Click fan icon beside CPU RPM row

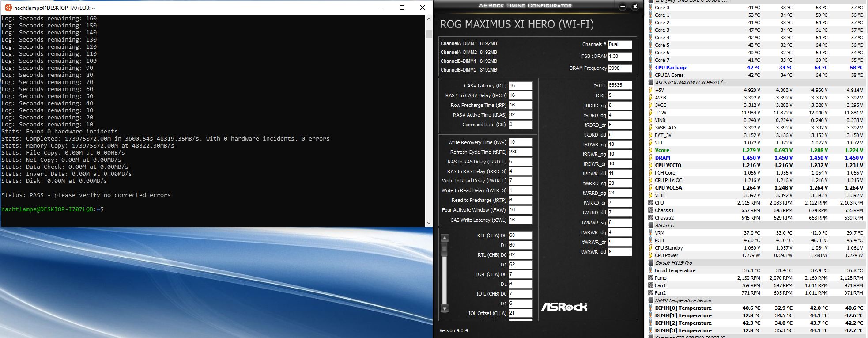(650, 203)
